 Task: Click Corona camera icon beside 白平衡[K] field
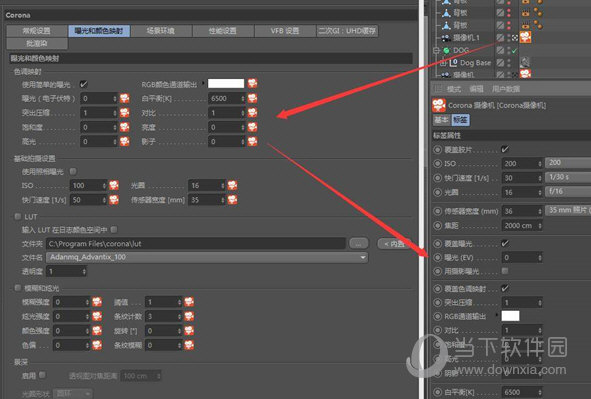pyautogui.click(x=253, y=98)
